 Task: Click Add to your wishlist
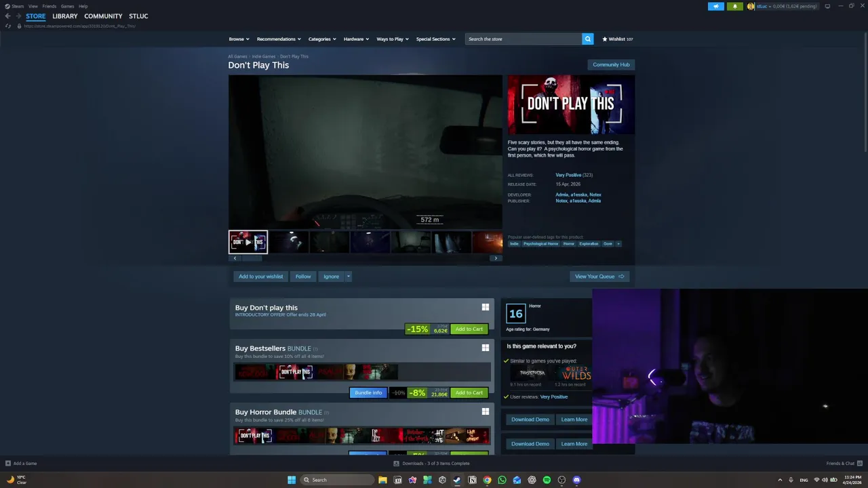pyautogui.click(x=260, y=277)
